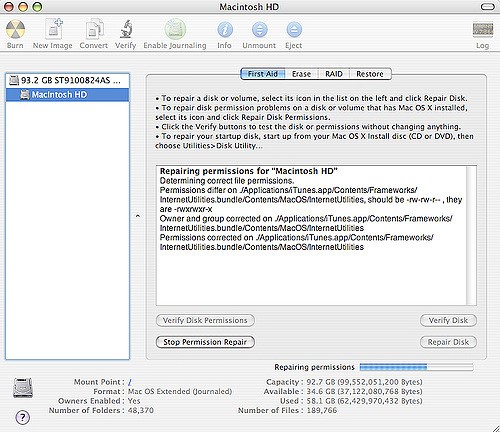
Task: Open the Log toolbar icon
Action: pyautogui.click(x=482, y=30)
